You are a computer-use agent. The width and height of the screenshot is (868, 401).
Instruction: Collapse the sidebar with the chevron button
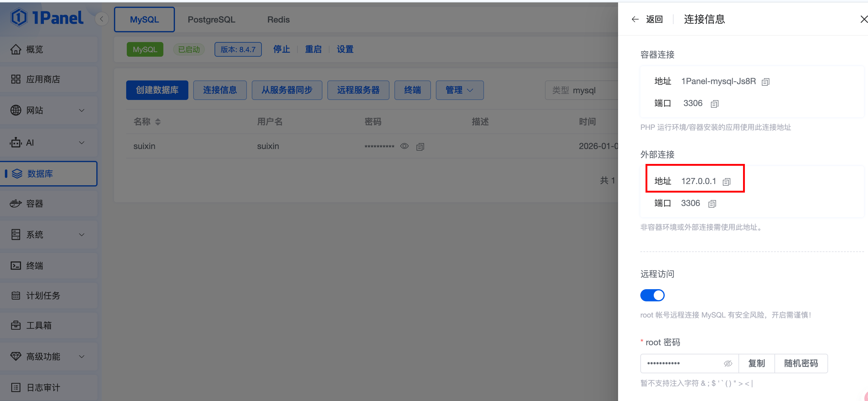(101, 19)
